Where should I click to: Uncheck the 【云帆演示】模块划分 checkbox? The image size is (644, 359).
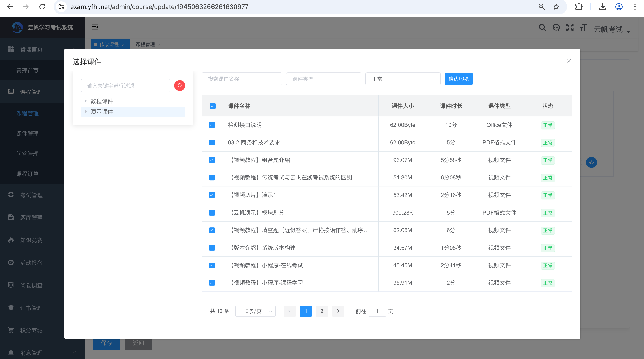(x=212, y=213)
